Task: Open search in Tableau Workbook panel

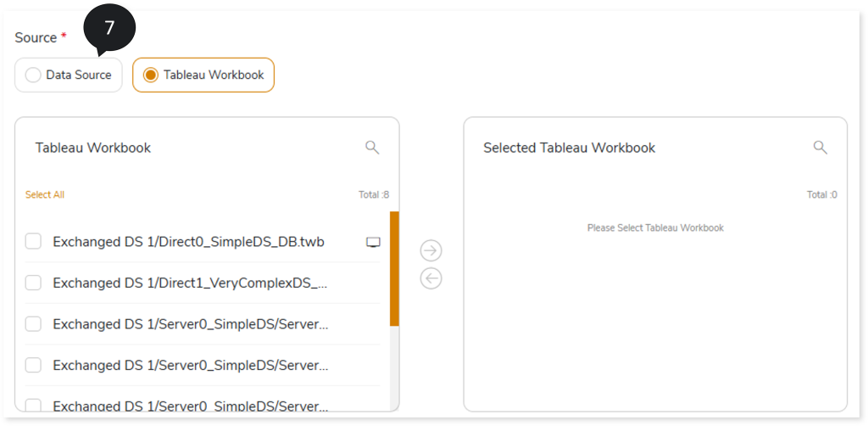Action: pos(373,148)
